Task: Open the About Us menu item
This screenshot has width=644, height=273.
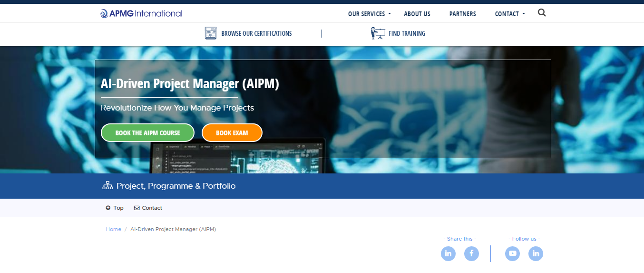Action: tap(417, 14)
